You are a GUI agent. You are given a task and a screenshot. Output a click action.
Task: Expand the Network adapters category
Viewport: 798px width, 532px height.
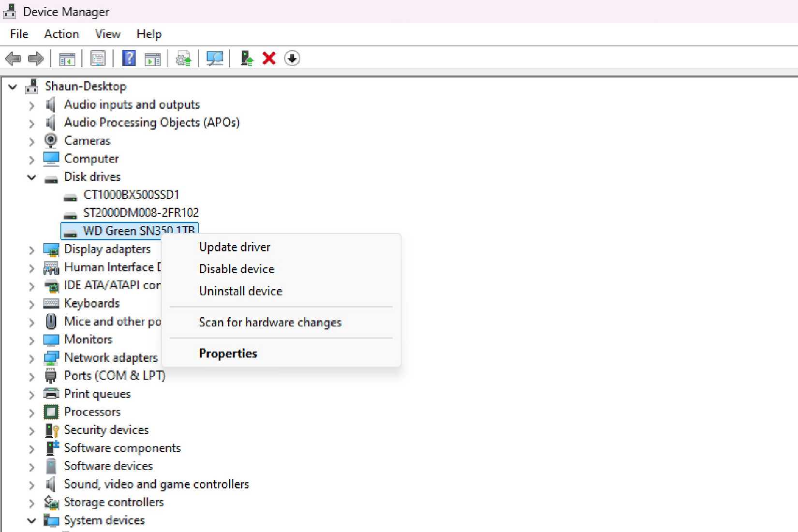31,358
